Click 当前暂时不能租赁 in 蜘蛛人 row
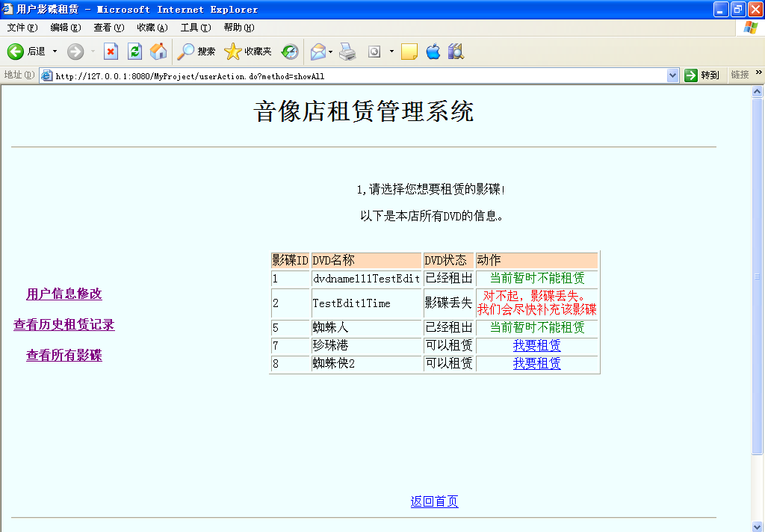This screenshot has width=765, height=532. [536, 327]
